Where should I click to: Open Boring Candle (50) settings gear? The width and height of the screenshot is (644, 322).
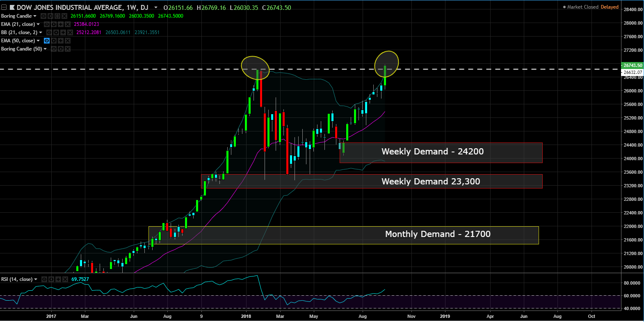point(61,49)
